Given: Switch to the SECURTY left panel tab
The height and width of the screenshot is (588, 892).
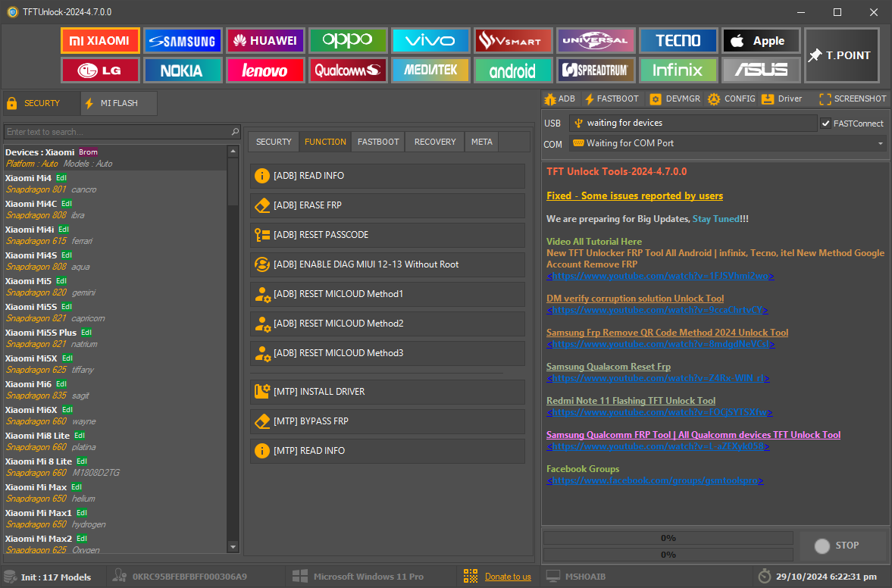Looking at the screenshot, I should [x=42, y=104].
